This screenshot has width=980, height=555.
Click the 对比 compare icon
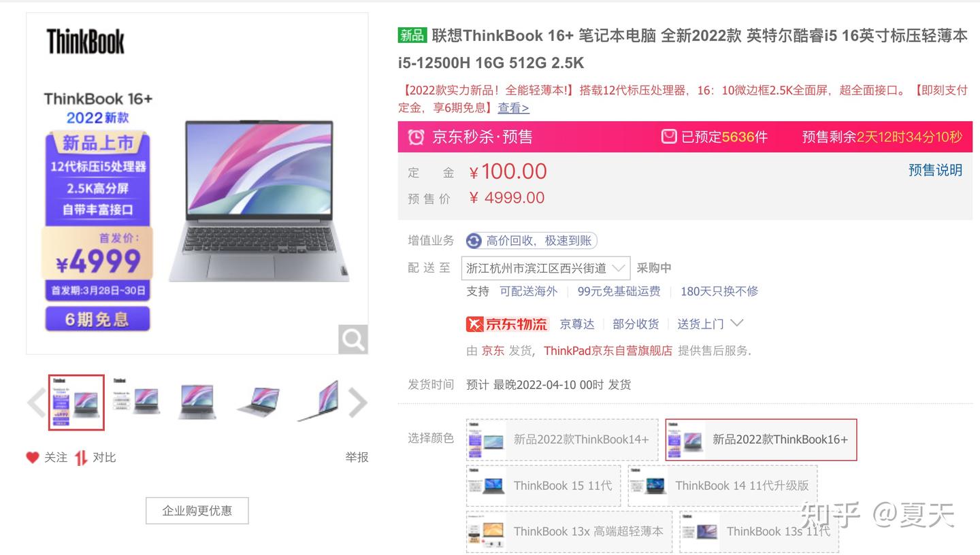(x=81, y=458)
